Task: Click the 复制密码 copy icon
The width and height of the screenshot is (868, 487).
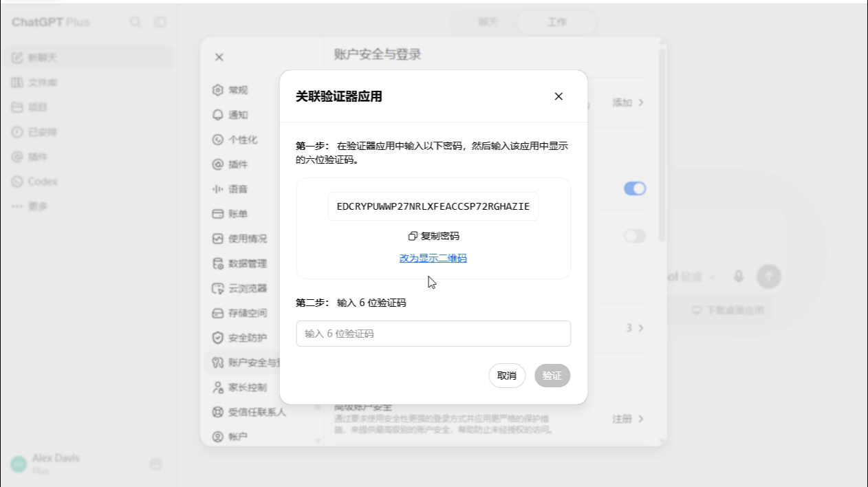Action: point(413,236)
